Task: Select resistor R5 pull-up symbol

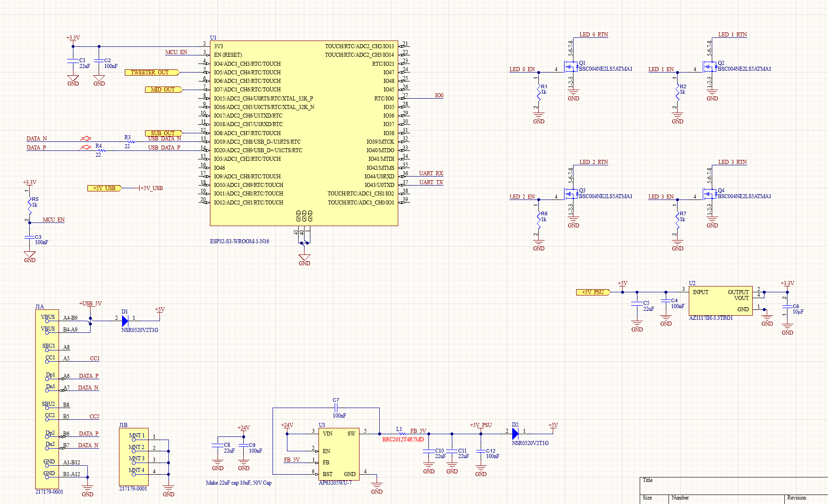Action: coord(30,206)
